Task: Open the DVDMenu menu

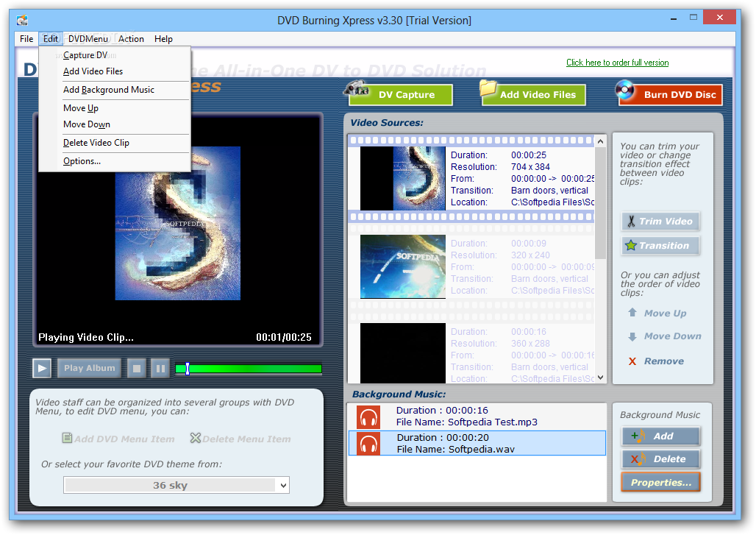Action: pos(88,39)
